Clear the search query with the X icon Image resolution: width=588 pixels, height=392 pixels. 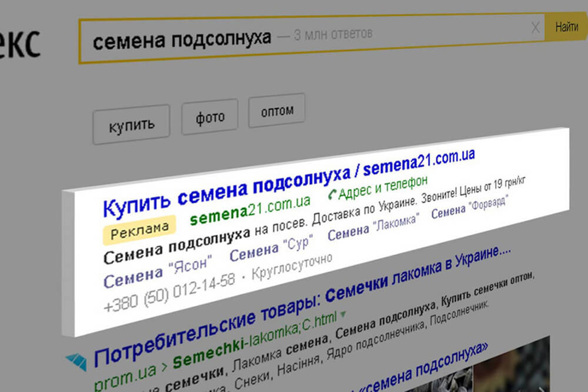pos(536,28)
